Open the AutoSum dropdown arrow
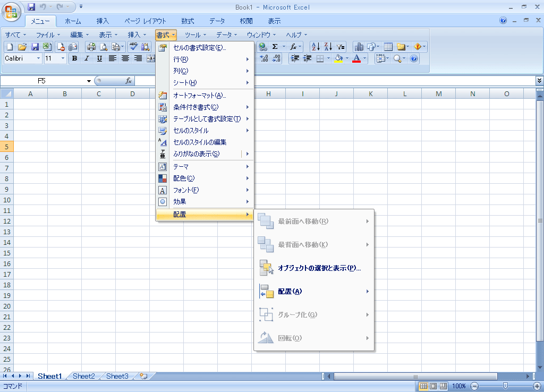 click(284, 47)
